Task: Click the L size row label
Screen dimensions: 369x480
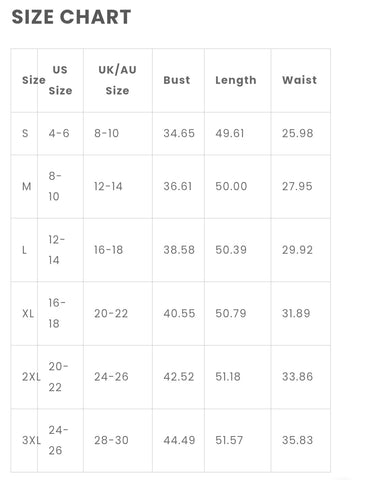Action: [24, 250]
